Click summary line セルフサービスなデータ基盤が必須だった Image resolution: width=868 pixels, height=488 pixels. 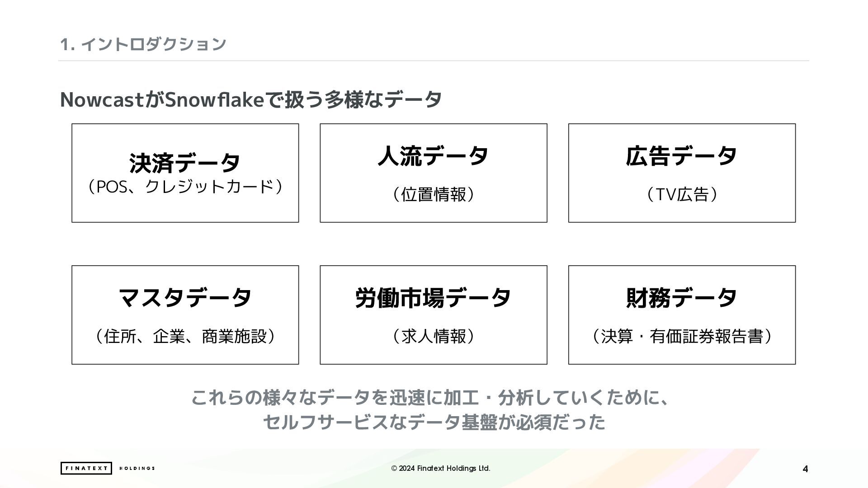point(434,422)
